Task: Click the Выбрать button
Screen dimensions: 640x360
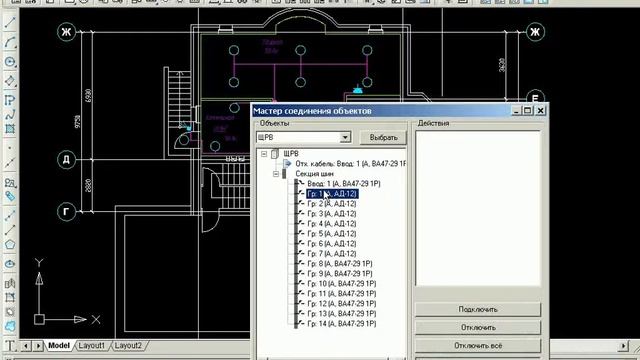Action: tap(383, 138)
